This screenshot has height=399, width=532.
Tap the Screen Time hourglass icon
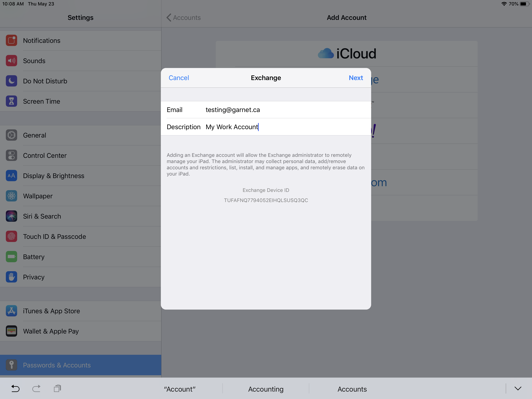pyautogui.click(x=11, y=101)
